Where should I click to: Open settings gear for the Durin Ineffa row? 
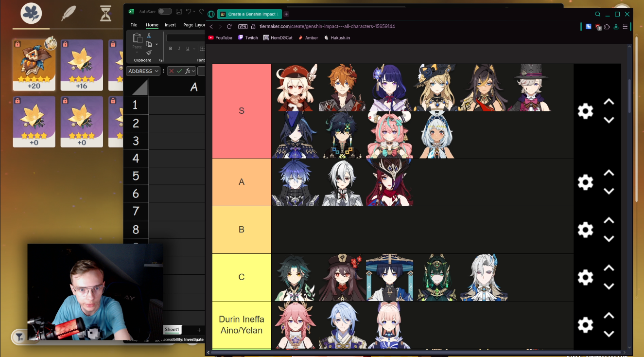click(x=585, y=325)
